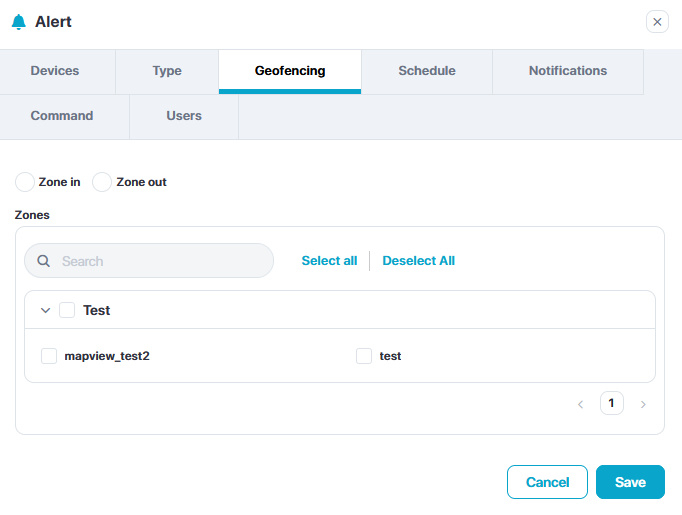
Task: Select the Zone out radio button
Action: click(x=102, y=182)
